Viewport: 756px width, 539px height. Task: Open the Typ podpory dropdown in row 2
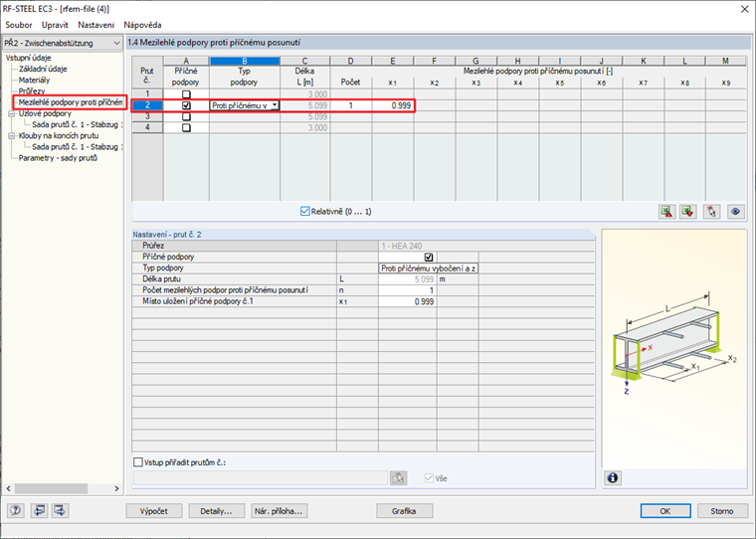pos(275,105)
